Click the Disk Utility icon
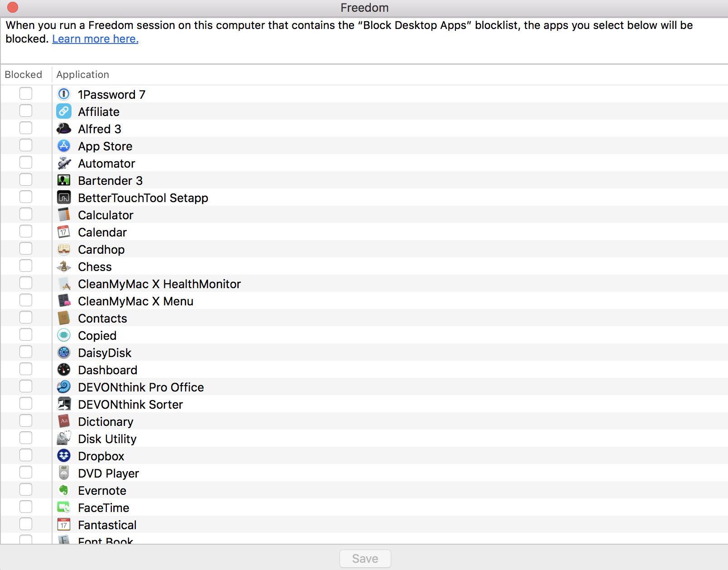Viewport: 728px width, 570px height. click(64, 438)
